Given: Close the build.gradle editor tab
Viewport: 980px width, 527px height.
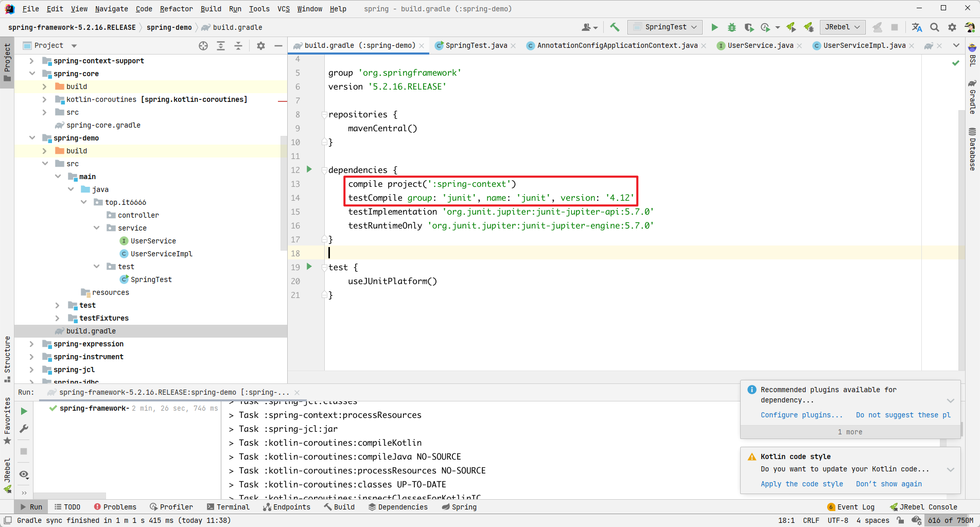Looking at the screenshot, I should pos(422,46).
